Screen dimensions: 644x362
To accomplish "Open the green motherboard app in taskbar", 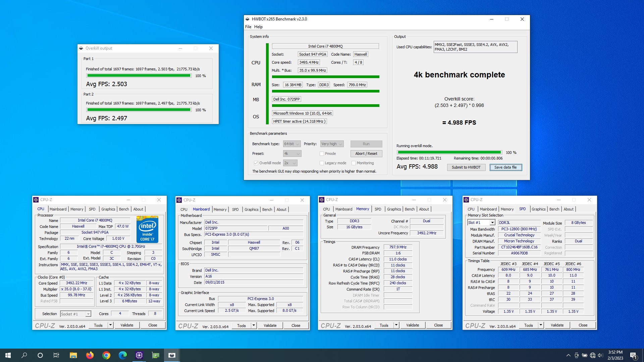I will (155, 355).
